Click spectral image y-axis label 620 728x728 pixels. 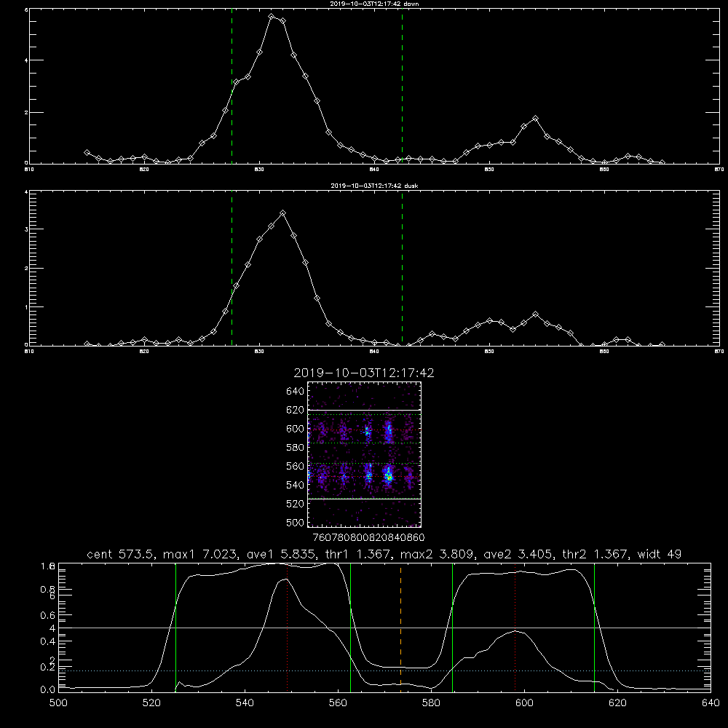point(296,410)
